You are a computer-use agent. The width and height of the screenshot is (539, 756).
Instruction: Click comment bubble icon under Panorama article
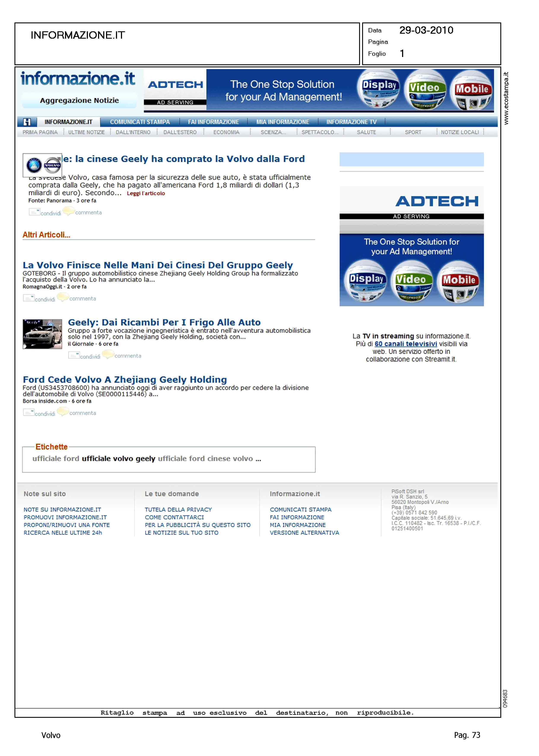click(x=68, y=211)
